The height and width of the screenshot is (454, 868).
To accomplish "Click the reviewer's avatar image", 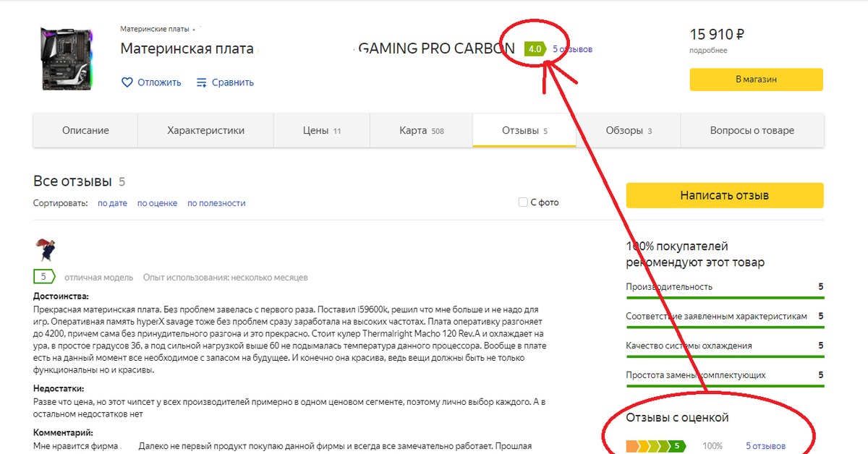I will pos(45,249).
